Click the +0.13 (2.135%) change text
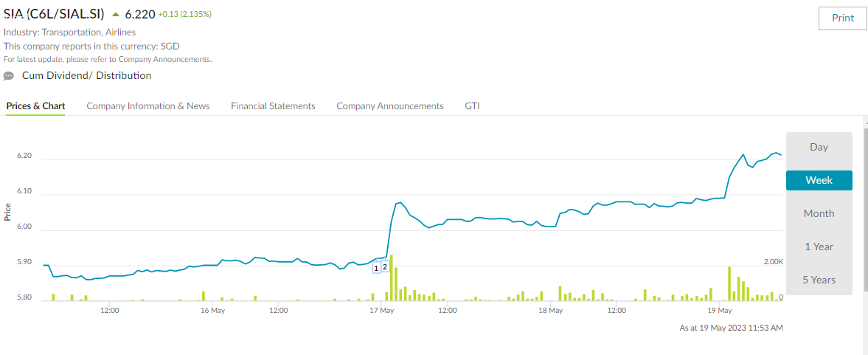Screen dimensions: 868x355 click(185, 15)
